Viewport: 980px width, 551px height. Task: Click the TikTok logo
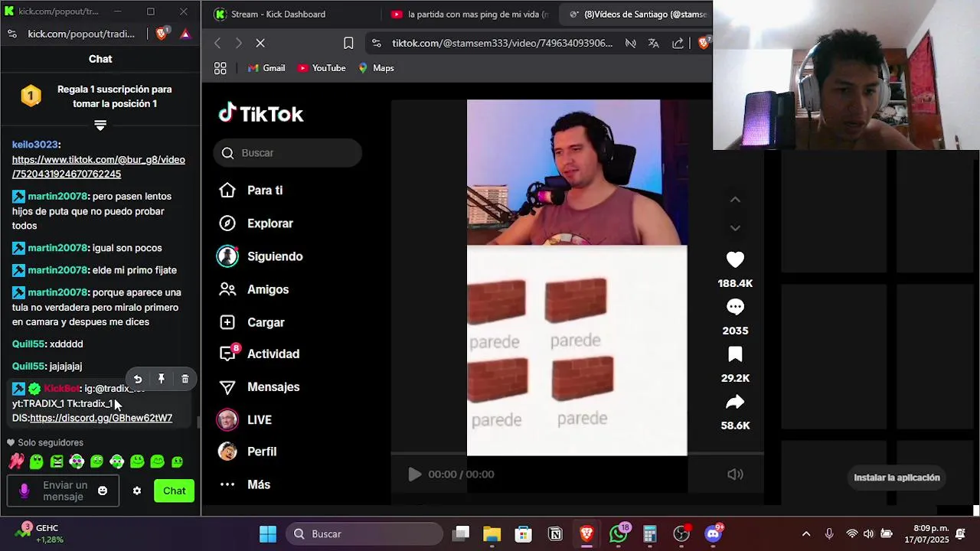pos(261,114)
